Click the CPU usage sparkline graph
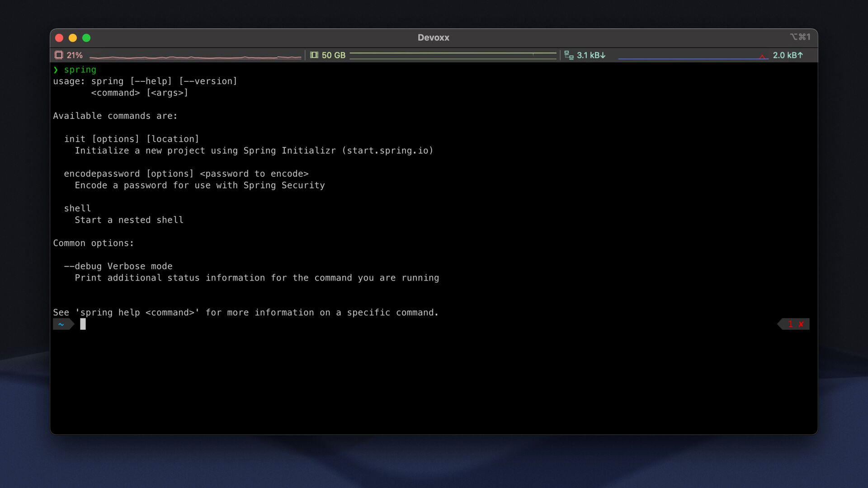This screenshot has width=868, height=488. pyautogui.click(x=195, y=57)
